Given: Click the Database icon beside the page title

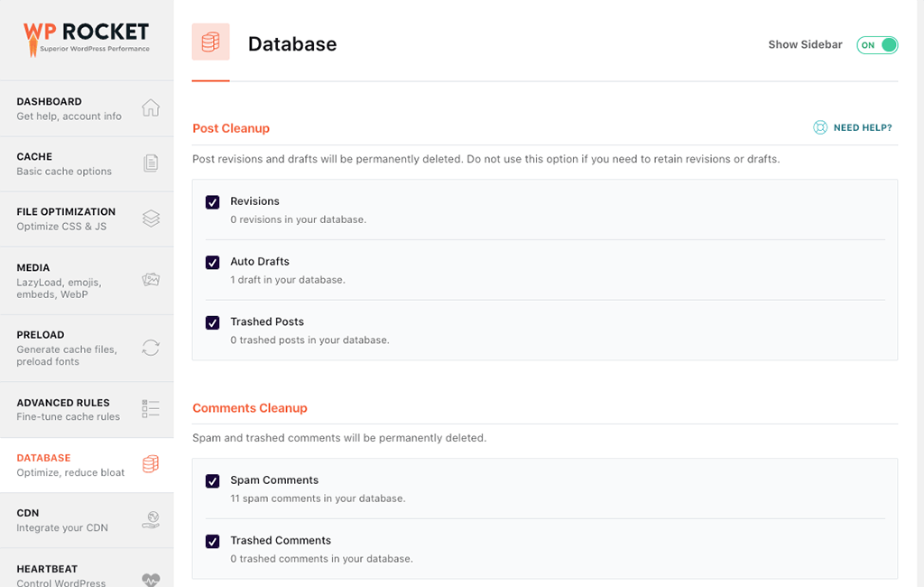Looking at the screenshot, I should 210,42.
